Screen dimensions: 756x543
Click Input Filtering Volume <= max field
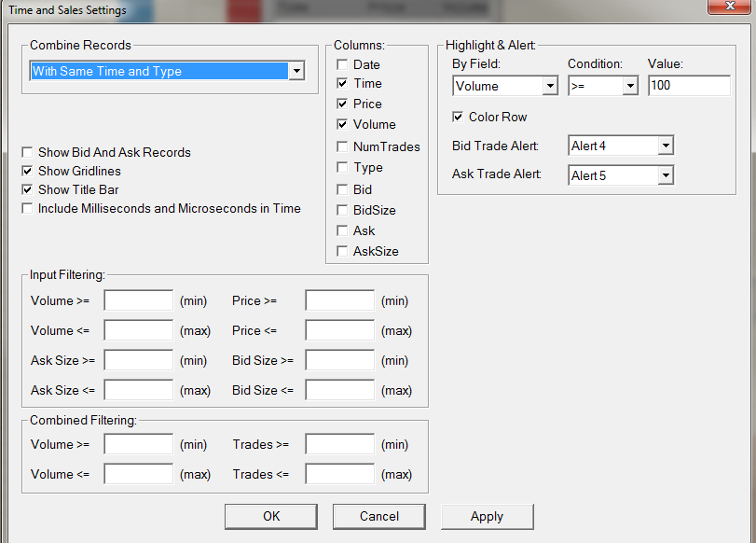tap(138, 330)
